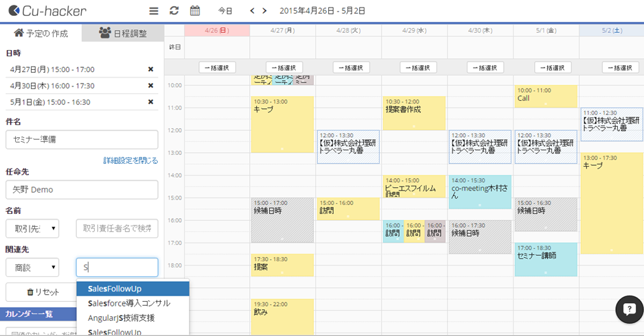Viewport: 644px width, 336px height.
Task: Click the 今日 button
Action: coord(225,11)
